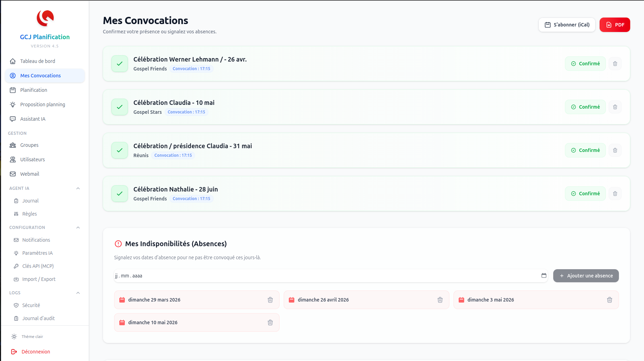Delete the Célébration Werner Lehmann convocation
This screenshot has width=644, height=361.
(615, 64)
